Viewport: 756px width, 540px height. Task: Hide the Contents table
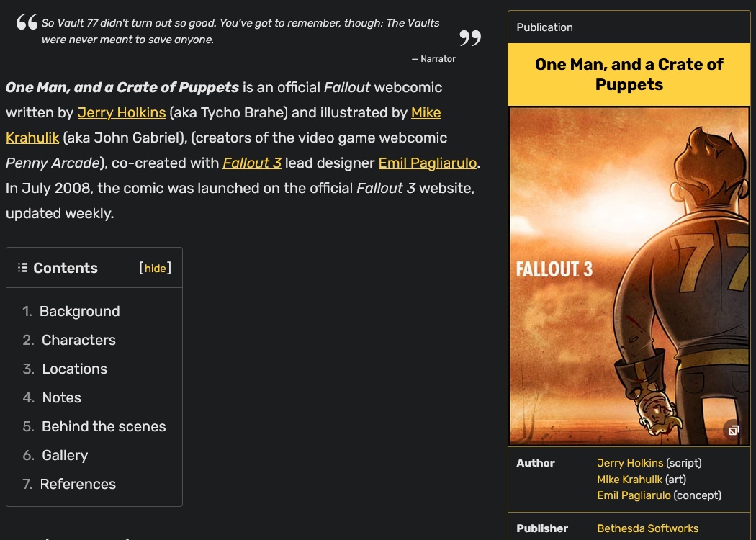coord(156,269)
